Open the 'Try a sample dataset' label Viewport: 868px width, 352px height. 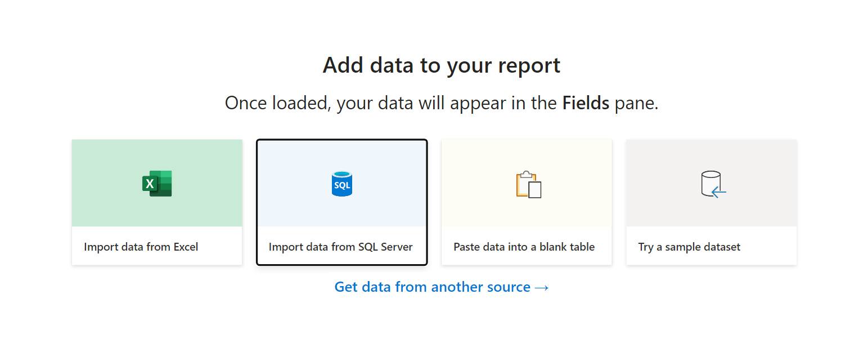click(x=689, y=247)
